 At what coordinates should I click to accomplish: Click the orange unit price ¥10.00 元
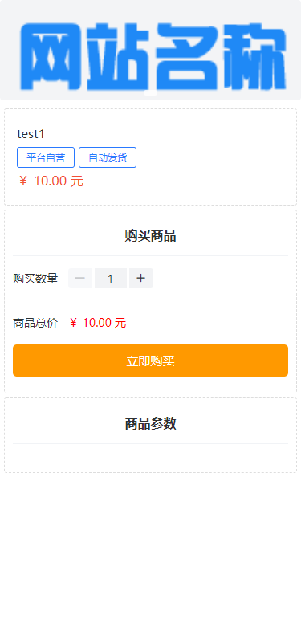[51, 181]
